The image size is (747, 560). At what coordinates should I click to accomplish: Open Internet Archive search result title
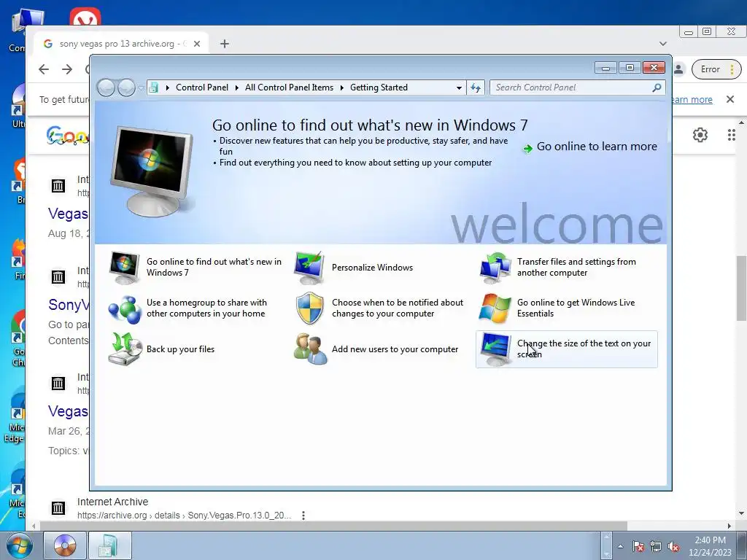112,502
